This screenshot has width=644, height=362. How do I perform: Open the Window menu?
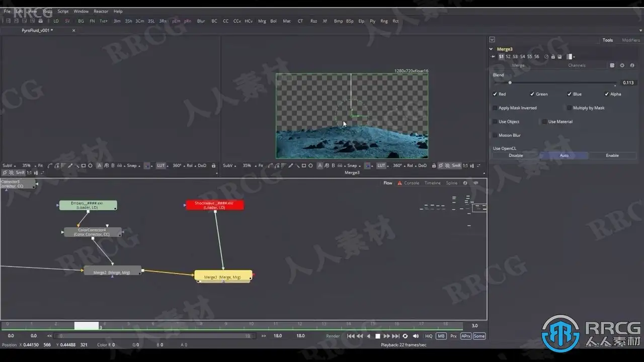coord(81,11)
